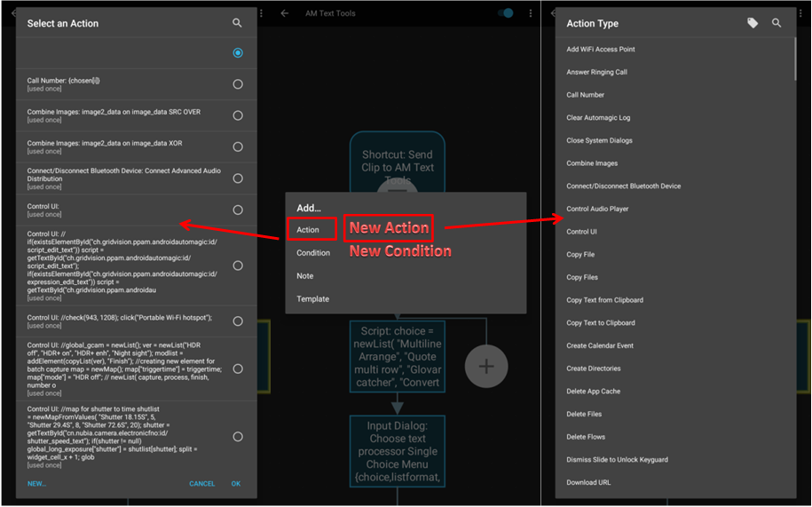Tap the back arrow beside AM Text Tools
812x507 pixels.
tap(285, 13)
